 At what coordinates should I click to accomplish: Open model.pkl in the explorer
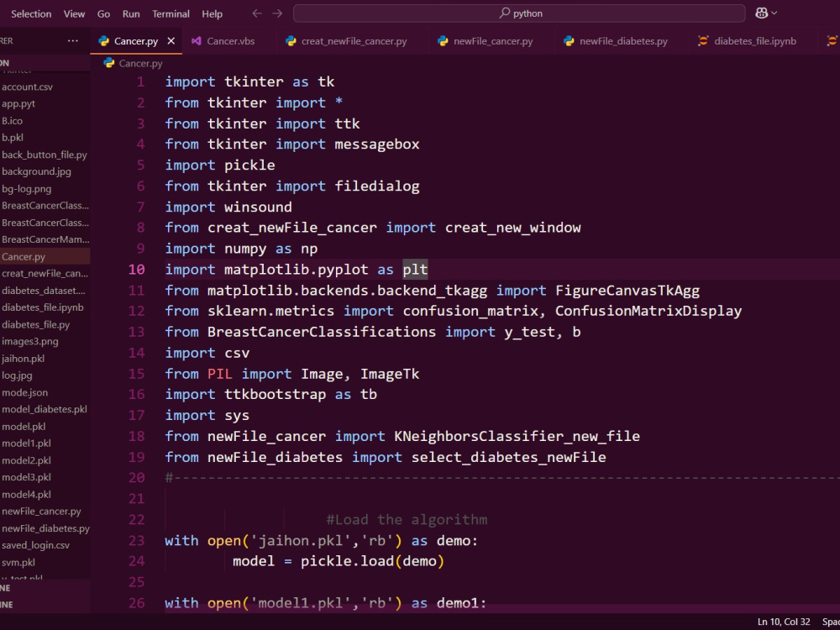coord(23,427)
